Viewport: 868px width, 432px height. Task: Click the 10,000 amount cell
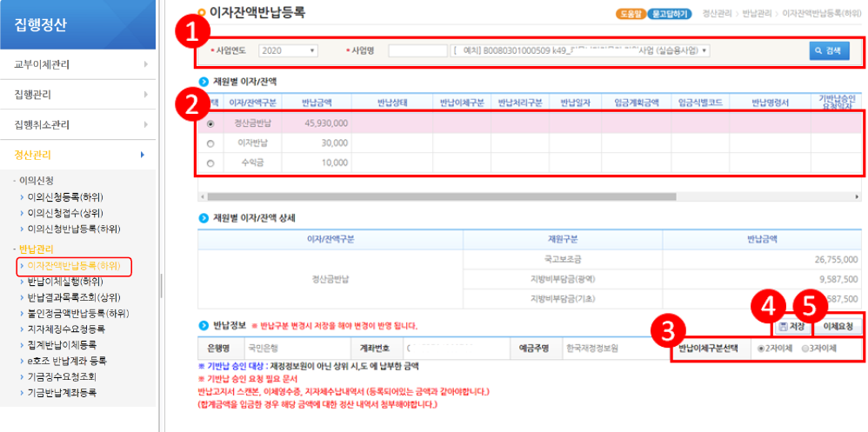coord(317,163)
